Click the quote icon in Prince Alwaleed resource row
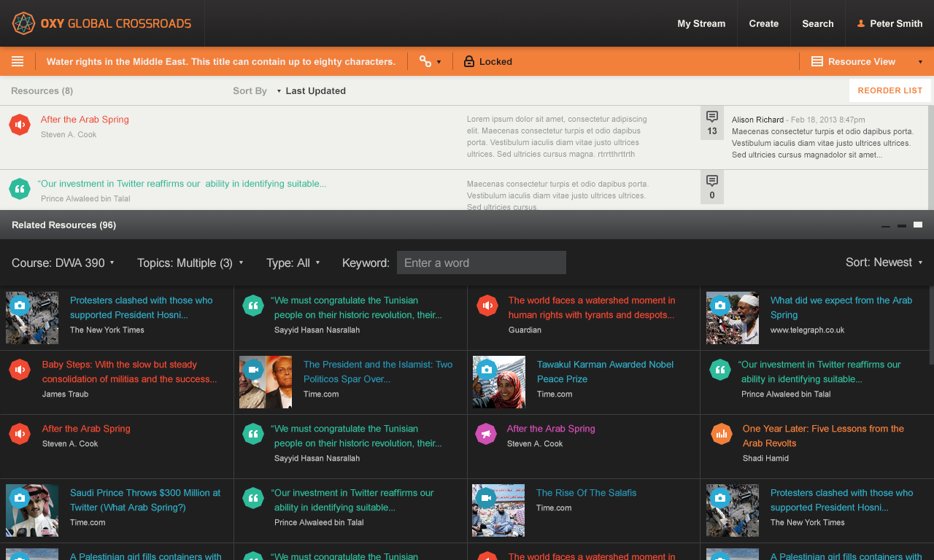 click(20, 189)
